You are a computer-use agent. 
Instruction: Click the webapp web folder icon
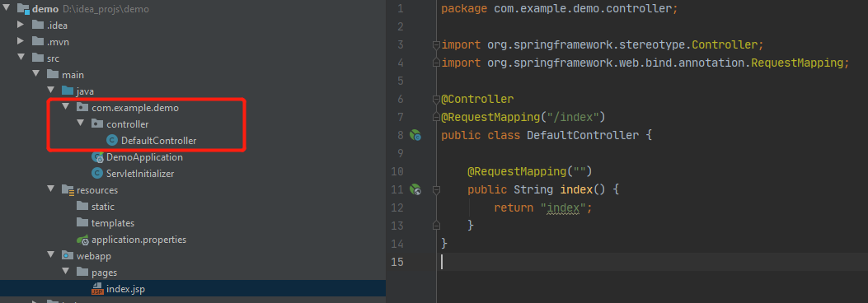(68, 256)
